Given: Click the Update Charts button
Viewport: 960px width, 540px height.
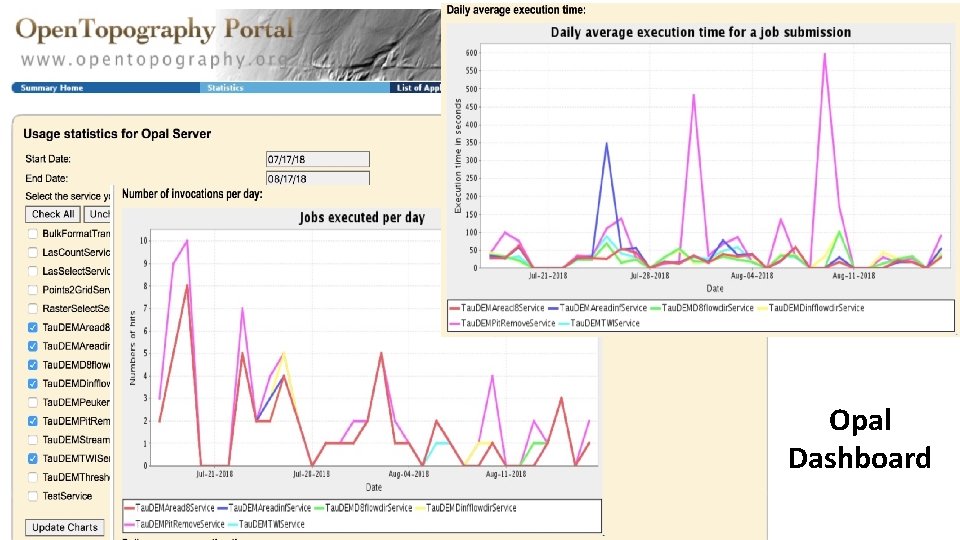Looking at the screenshot, I should click(65, 527).
